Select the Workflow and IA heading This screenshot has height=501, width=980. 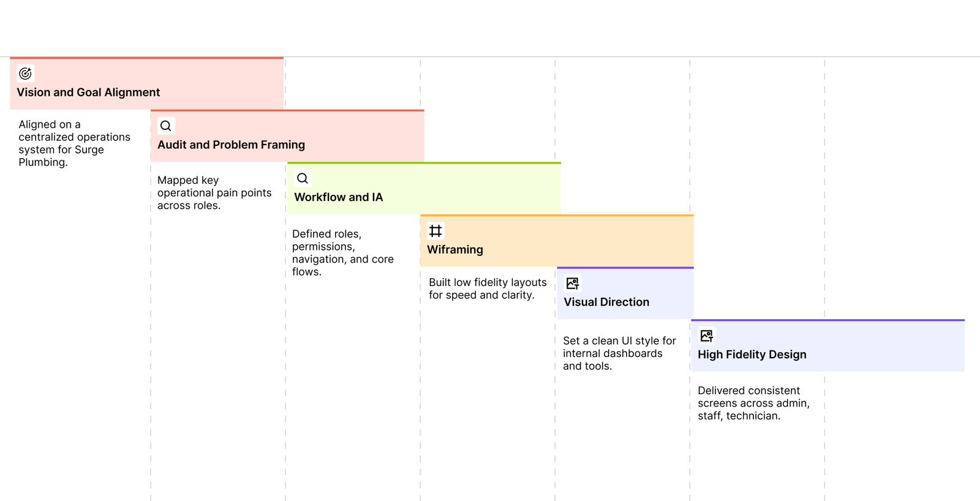point(338,197)
